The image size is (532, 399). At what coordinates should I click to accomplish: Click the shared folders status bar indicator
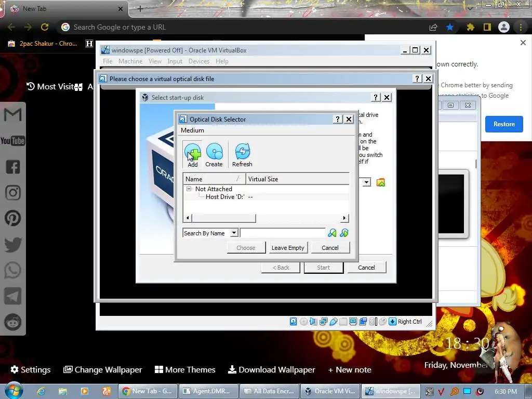pos(343,321)
